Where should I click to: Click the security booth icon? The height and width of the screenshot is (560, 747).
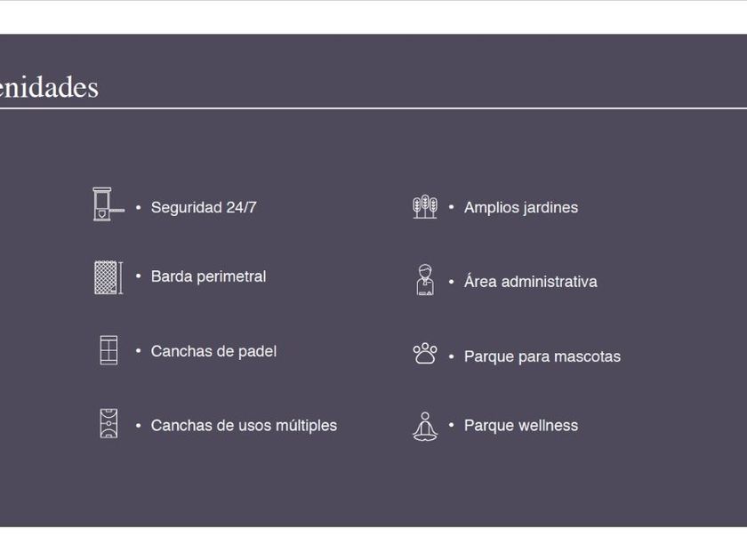coord(108,204)
